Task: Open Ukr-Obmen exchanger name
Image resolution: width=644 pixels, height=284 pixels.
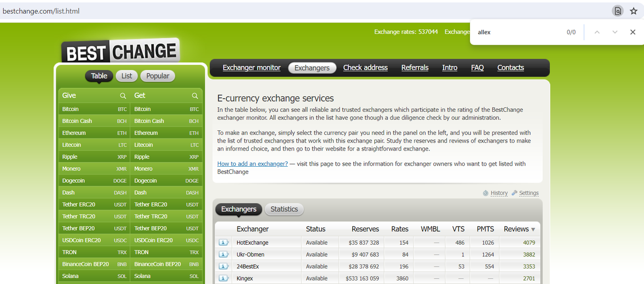Action: (x=251, y=255)
